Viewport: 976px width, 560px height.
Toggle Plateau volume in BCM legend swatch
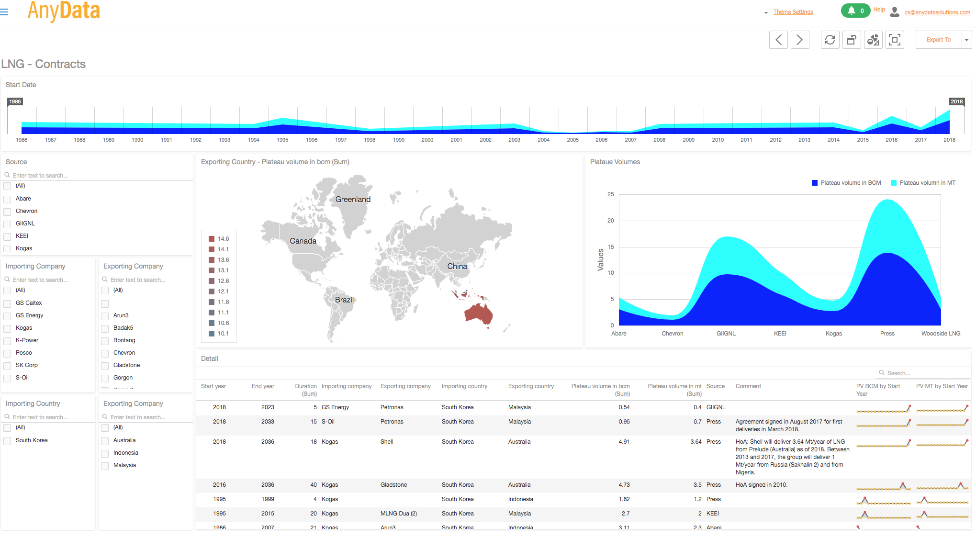point(815,183)
